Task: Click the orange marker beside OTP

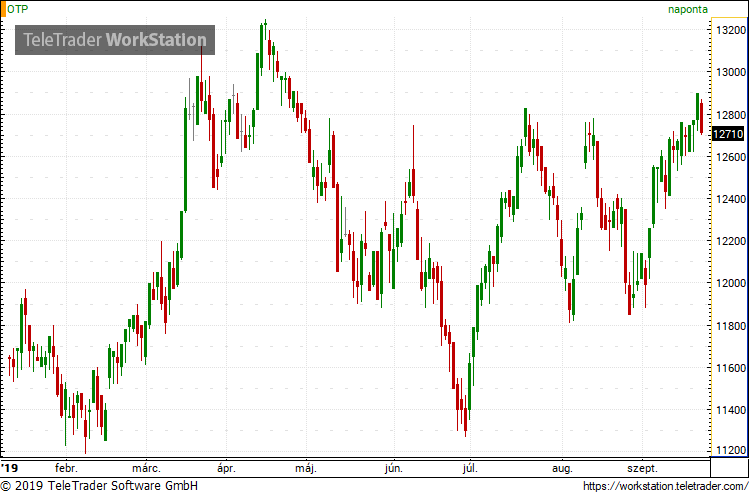Action: click(3, 10)
